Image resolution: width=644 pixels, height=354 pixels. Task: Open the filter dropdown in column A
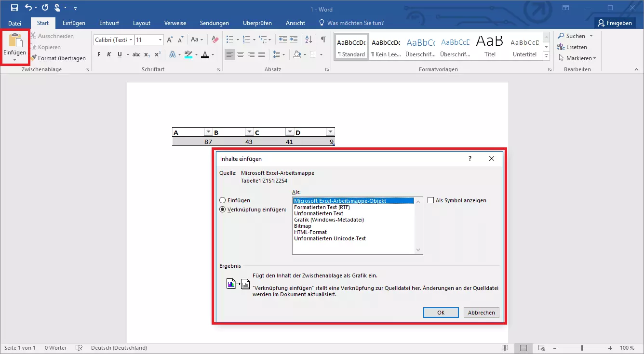point(208,132)
